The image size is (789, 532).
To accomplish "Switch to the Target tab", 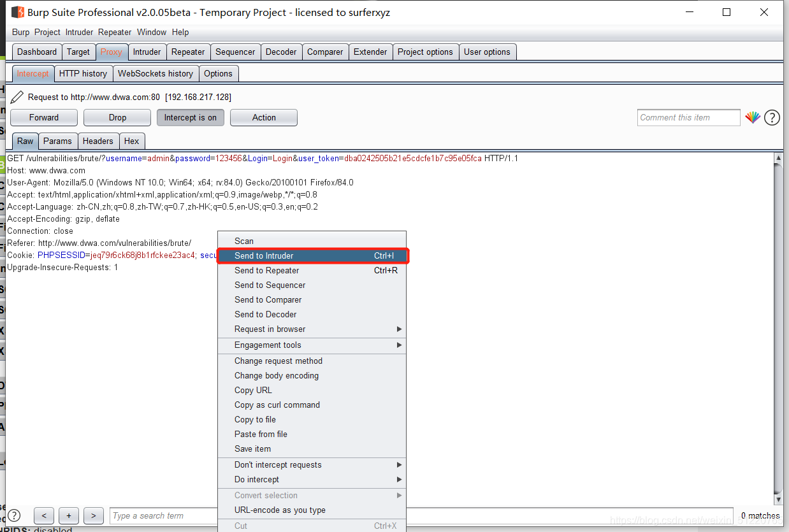I will click(x=78, y=52).
